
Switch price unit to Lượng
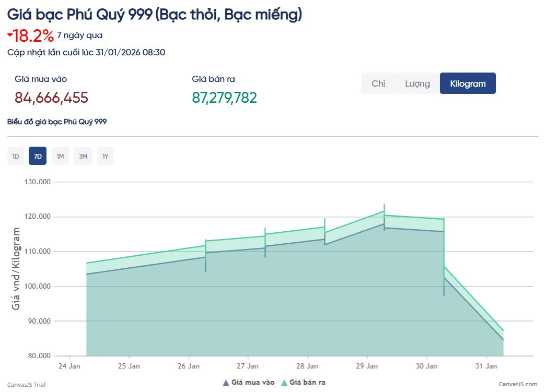(417, 84)
